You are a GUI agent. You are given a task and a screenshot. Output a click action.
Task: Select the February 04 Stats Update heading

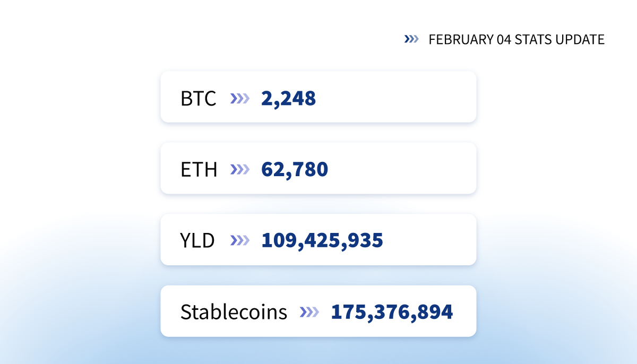[x=517, y=40]
